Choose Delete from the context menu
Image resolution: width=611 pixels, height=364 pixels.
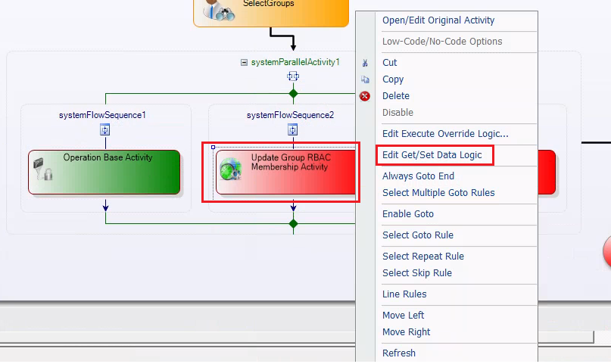tap(395, 96)
